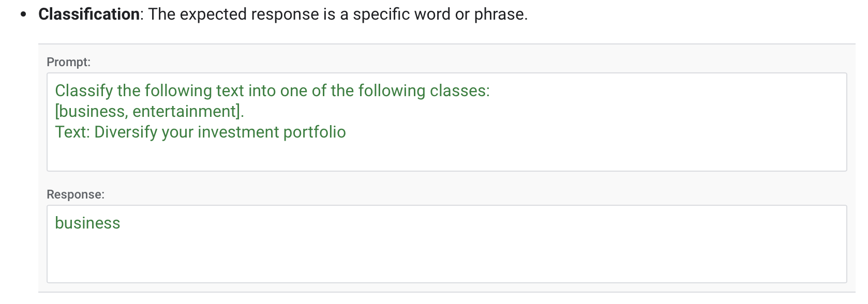Click inside the Response text box
Image resolution: width=868 pixels, height=304 pixels.
[x=445, y=253]
